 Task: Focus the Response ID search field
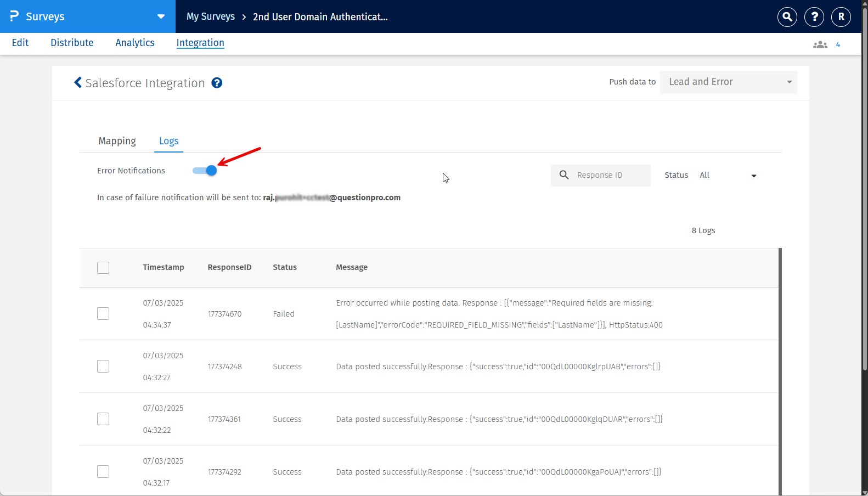(609, 176)
